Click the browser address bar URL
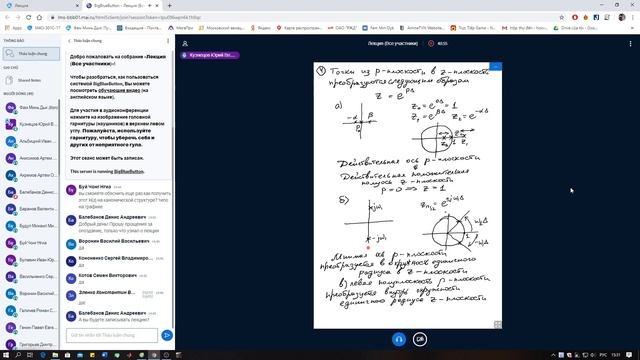This screenshot has width=640, height=360. pos(129,18)
